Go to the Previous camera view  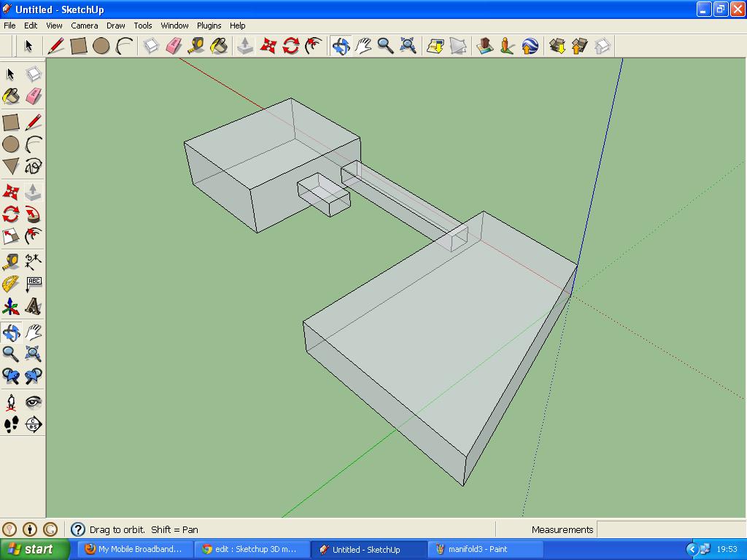[11, 376]
